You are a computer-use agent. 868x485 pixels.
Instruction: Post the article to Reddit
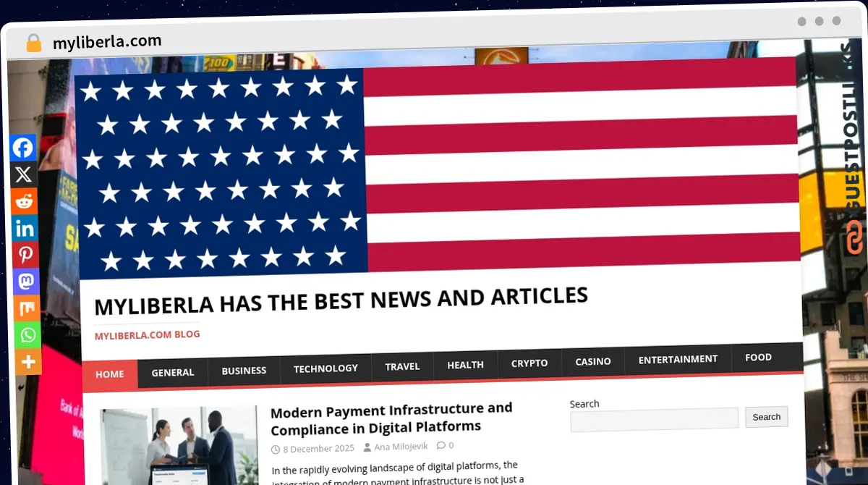(23, 201)
